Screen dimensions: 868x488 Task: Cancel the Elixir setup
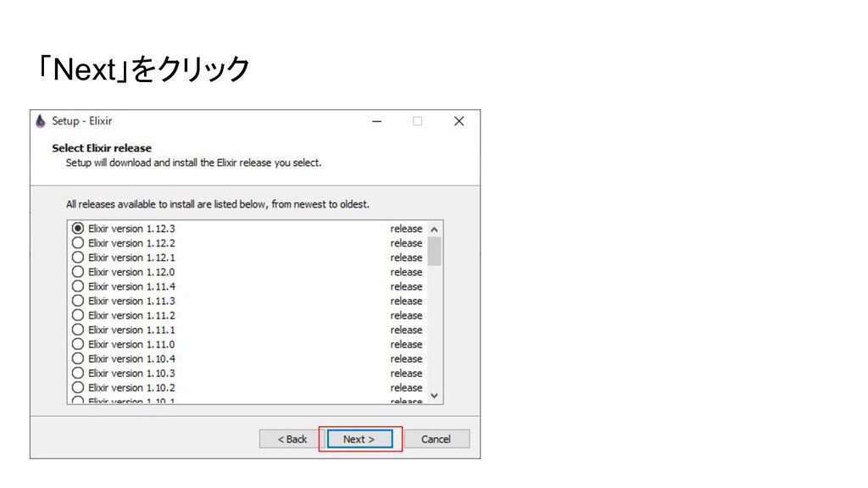pos(437,439)
